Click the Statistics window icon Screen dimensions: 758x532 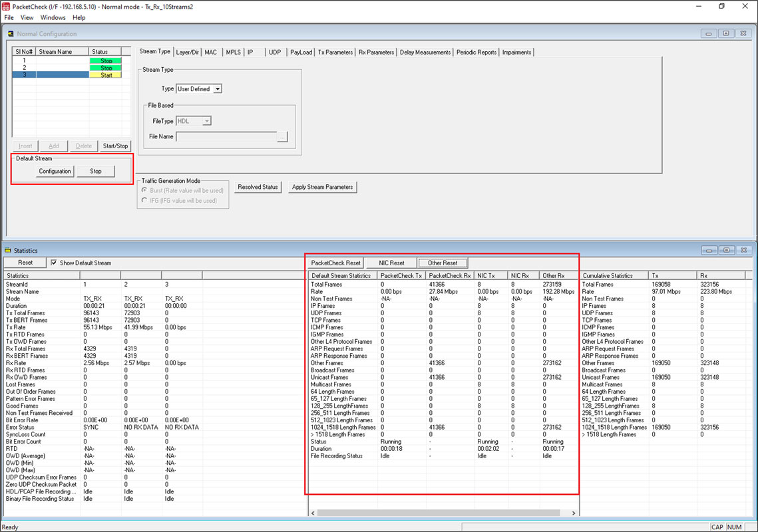click(x=8, y=250)
